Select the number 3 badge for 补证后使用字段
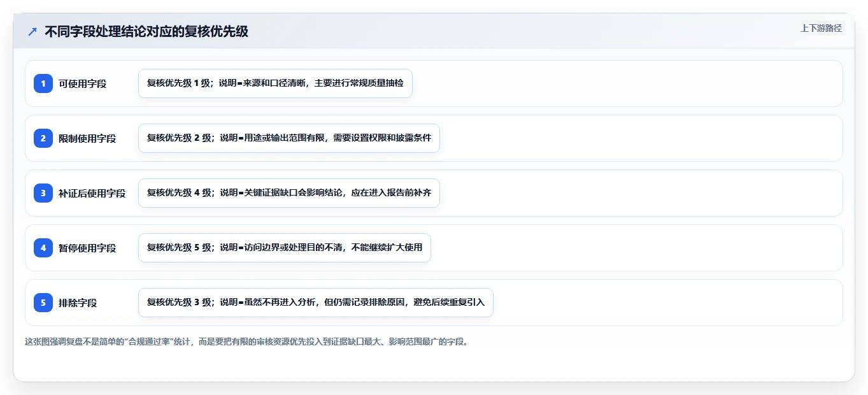 [x=43, y=193]
